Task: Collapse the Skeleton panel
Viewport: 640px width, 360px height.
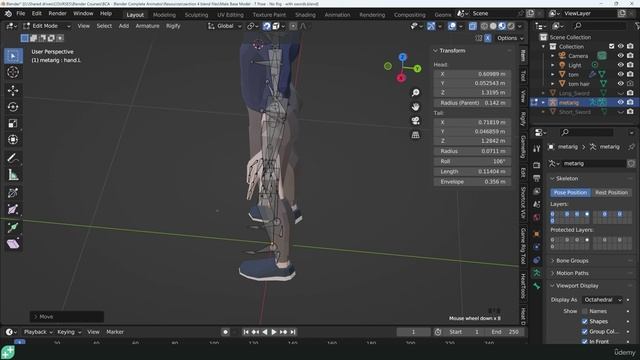Action: tap(567, 178)
